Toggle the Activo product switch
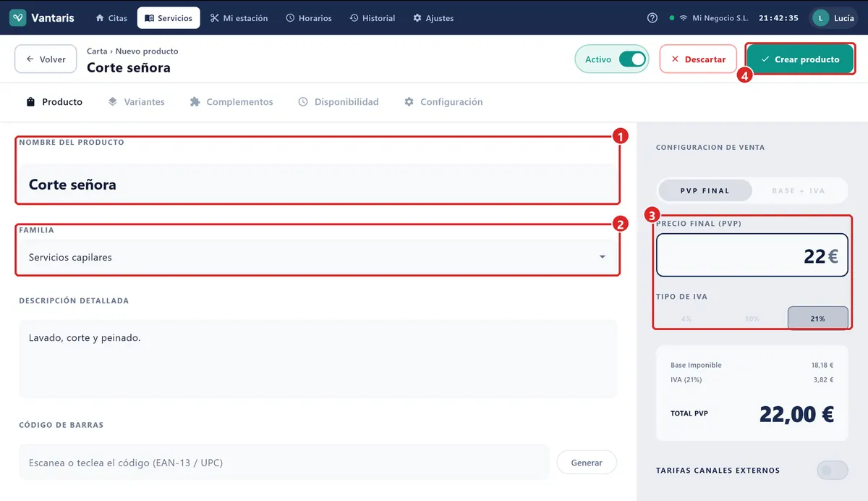Image resolution: width=868 pixels, height=501 pixels. click(x=632, y=59)
